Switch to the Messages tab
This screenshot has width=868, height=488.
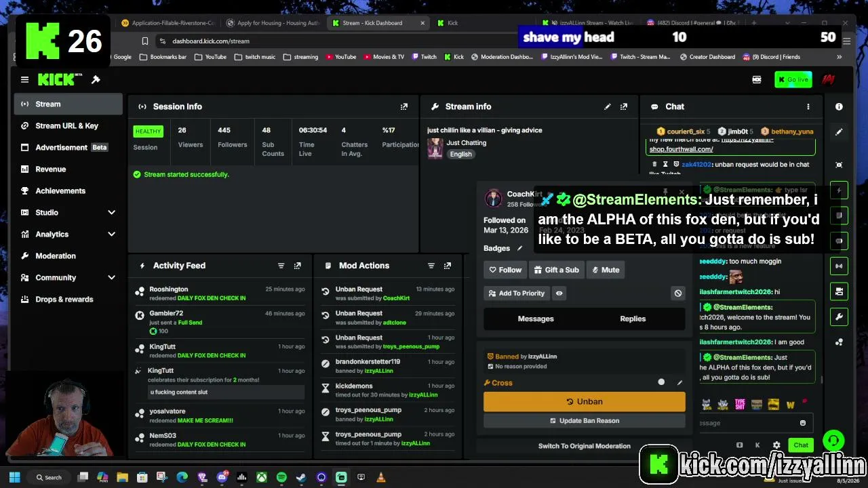tap(536, 319)
